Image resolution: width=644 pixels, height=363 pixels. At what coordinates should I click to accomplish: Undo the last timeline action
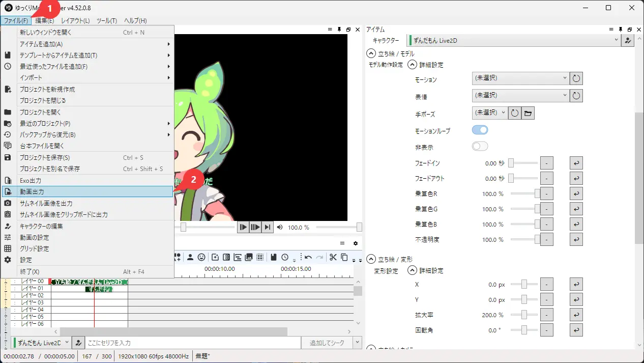click(x=308, y=257)
